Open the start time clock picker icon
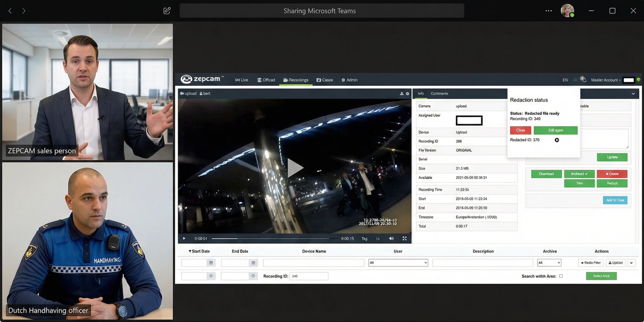This screenshot has width=644, height=322. point(211,276)
